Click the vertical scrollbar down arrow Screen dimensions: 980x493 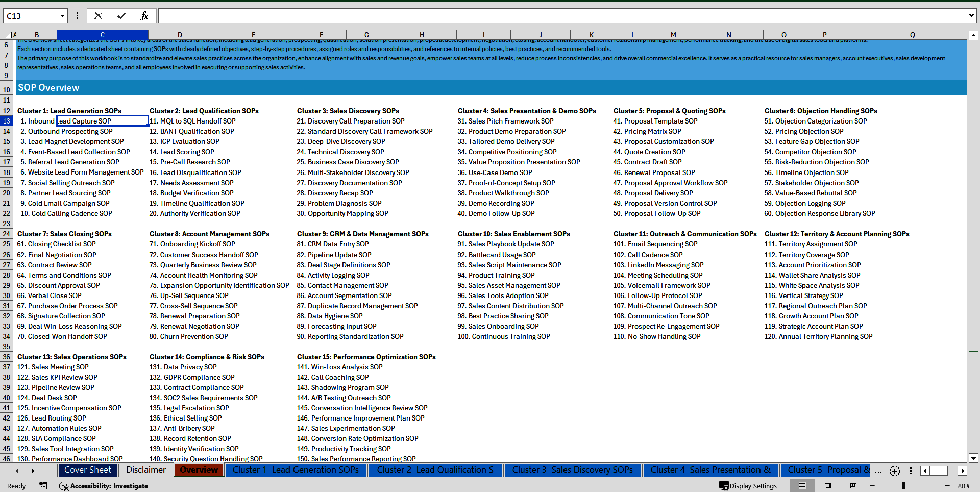point(974,459)
